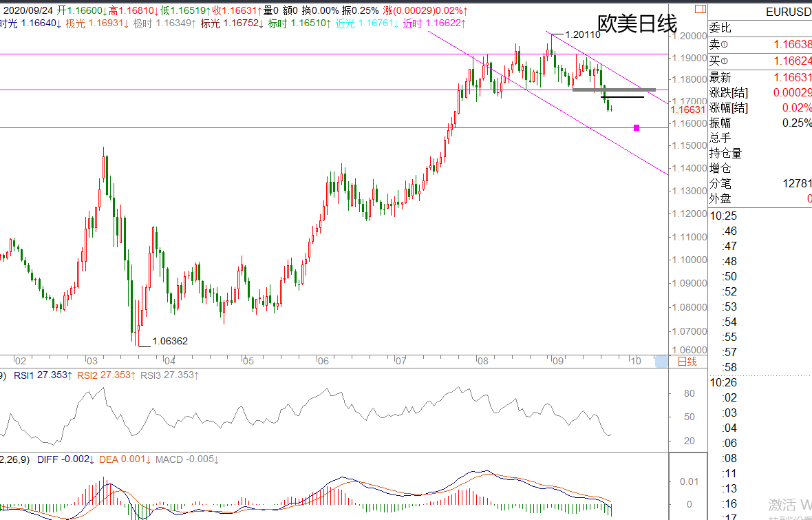This screenshot has width=812, height=520.
Task: Click the 卖① sell price row label
Action: [x=719, y=45]
